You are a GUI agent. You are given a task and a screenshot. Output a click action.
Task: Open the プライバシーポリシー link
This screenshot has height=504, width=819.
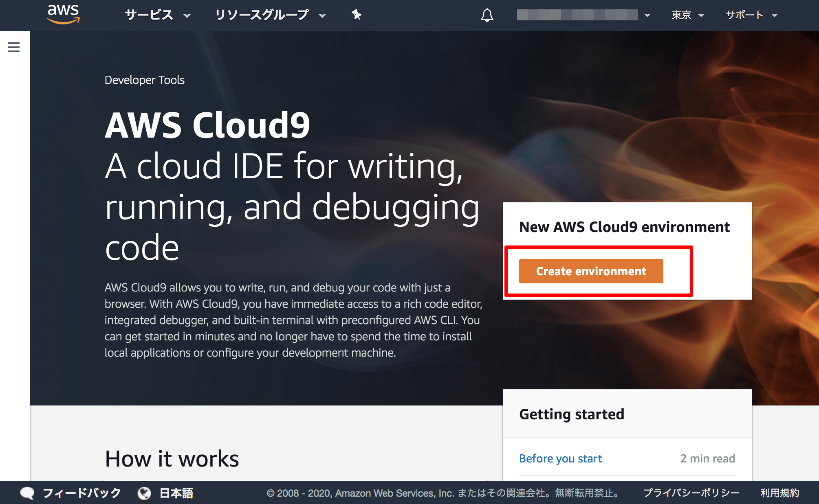click(x=691, y=493)
